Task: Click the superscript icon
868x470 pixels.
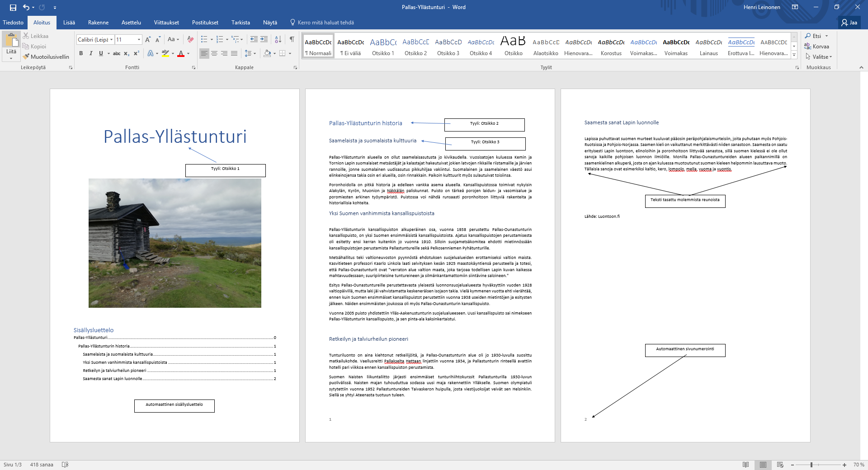Action: coord(136,53)
